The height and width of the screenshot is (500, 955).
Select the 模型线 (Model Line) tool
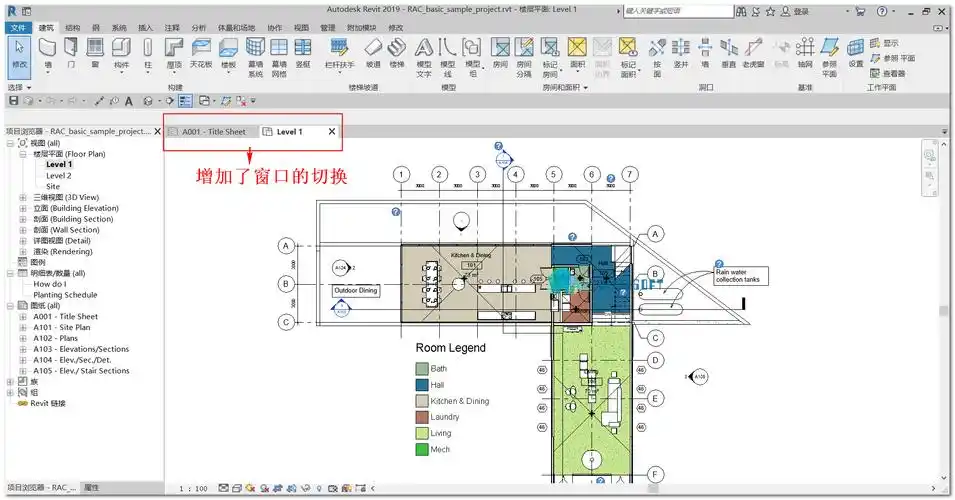point(448,58)
